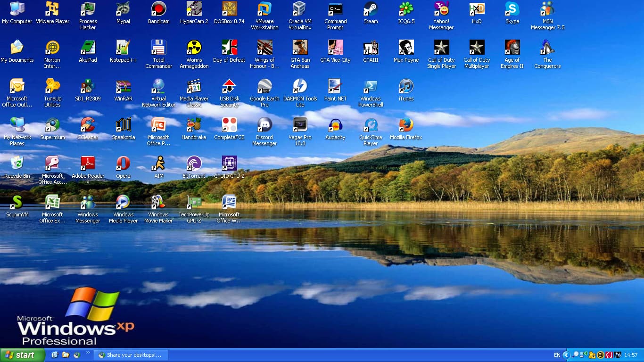Expand hidden Quick Launch items chevron
Screen dimensions: 644x362
point(88,353)
